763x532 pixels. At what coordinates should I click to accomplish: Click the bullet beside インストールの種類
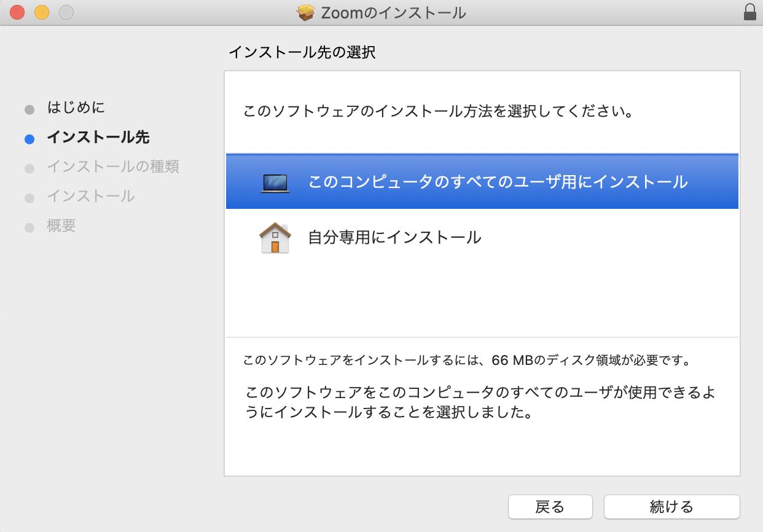(x=29, y=168)
